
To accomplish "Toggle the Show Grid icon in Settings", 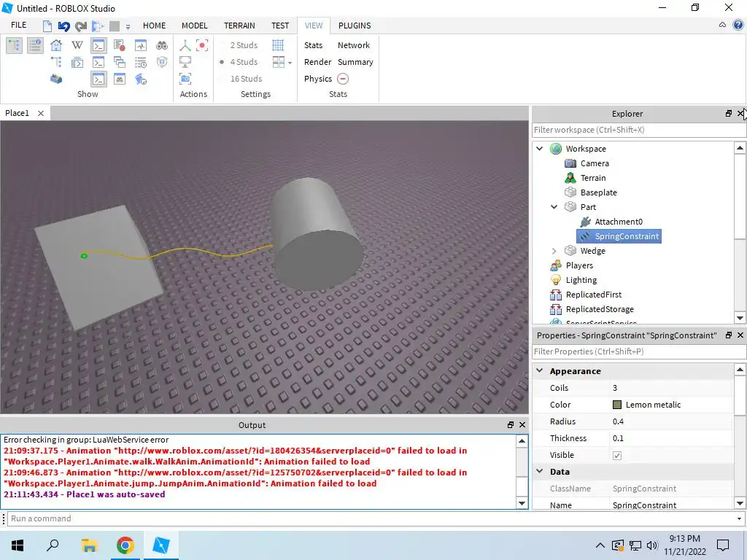I will [x=278, y=45].
